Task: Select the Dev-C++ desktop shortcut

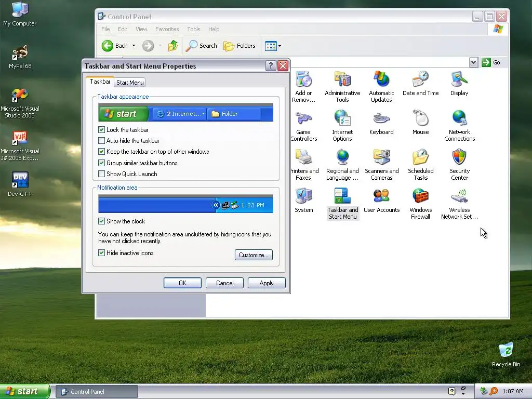Action: coord(20,184)
